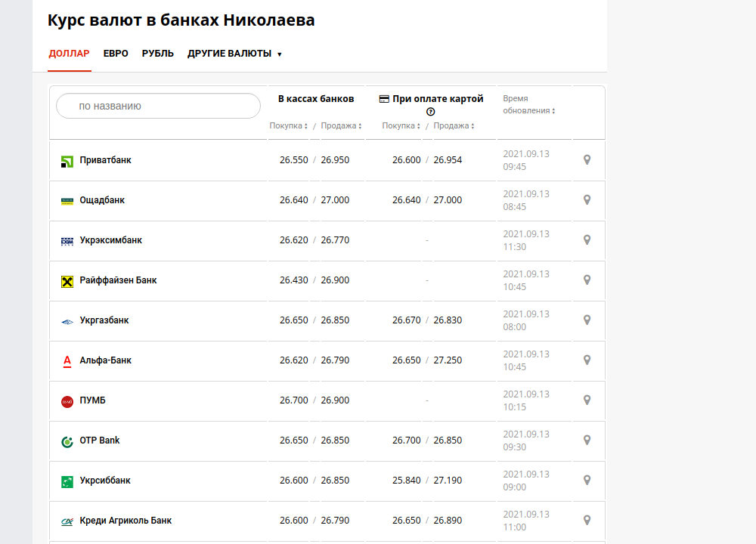This screenshot has width=756, height=544.
Task: Open the Райффайзен Банк link
Action: click(118, 280)
